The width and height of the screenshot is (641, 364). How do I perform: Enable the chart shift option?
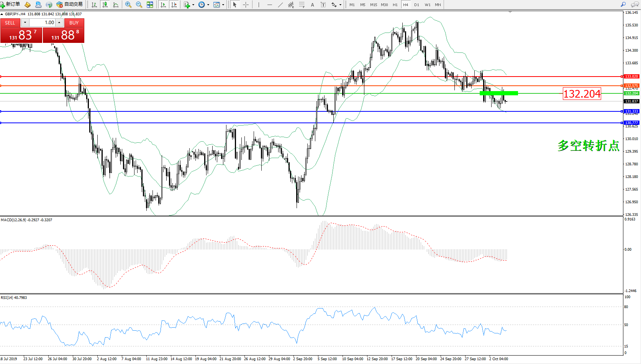174,5
